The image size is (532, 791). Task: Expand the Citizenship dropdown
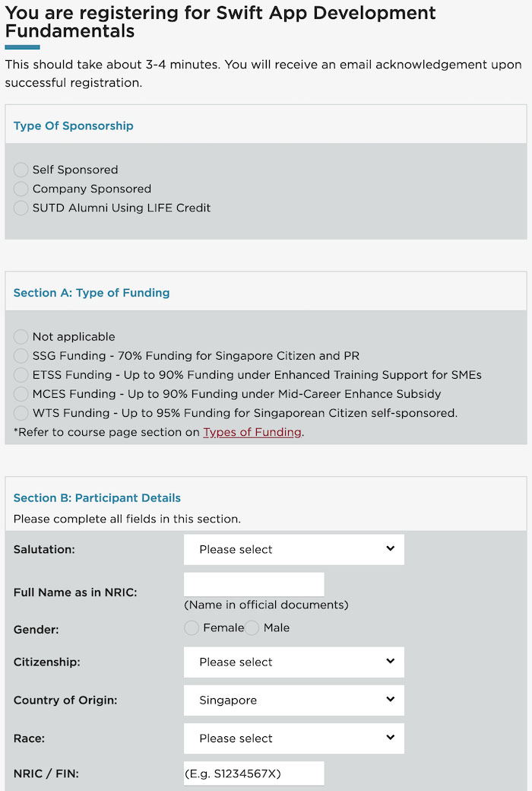coord(293,662)
